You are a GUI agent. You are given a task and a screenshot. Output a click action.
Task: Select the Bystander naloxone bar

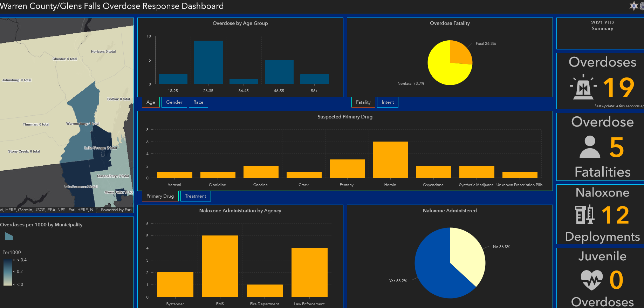pyautogui.click(x=175, y=285)
